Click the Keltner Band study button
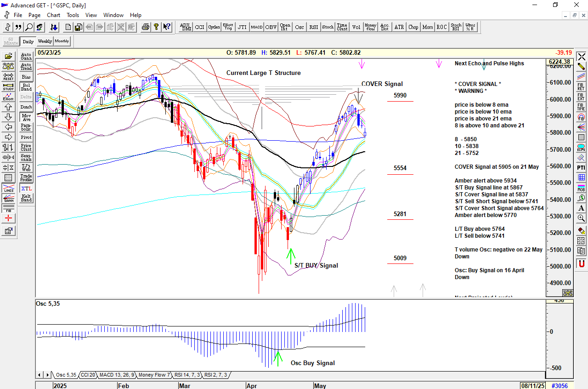 [x=26, y=198]
